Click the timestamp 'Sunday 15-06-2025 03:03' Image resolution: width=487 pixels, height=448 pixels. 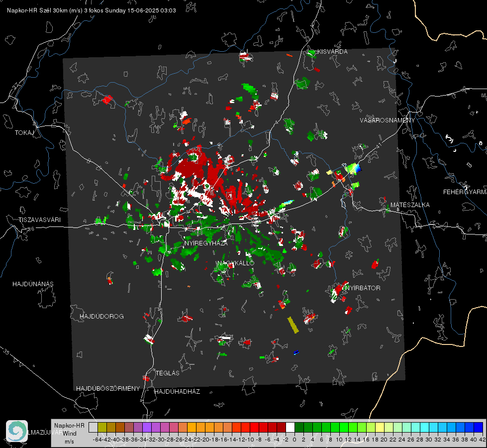click(x=140, y=10)
